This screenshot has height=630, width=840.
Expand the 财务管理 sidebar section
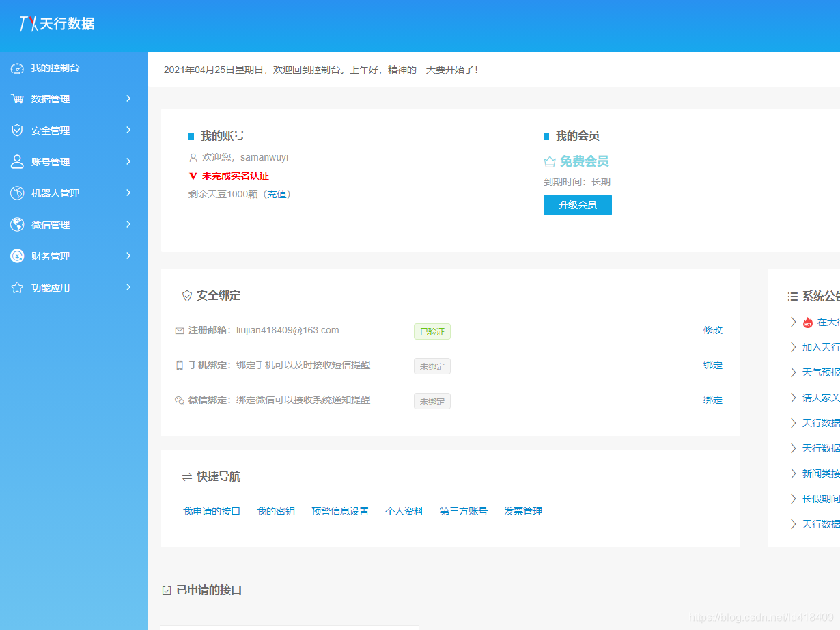(128, 256)
